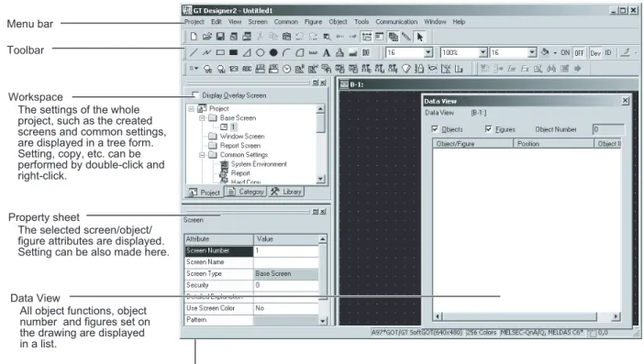
Task: Open the second 16 combo box dropdown
Action: (532, 52)
